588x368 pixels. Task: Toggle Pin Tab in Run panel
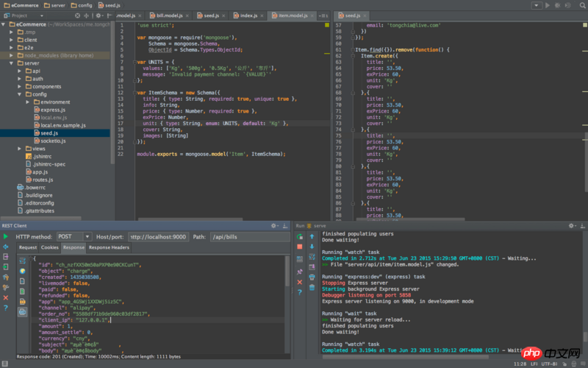[x=300, y=272]
